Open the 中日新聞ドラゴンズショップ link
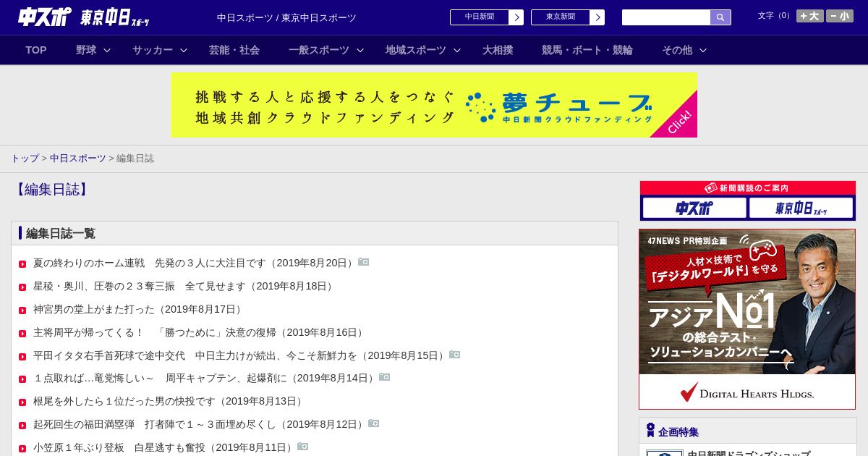This screenshot has width=868, height=456. click(749, 453)
